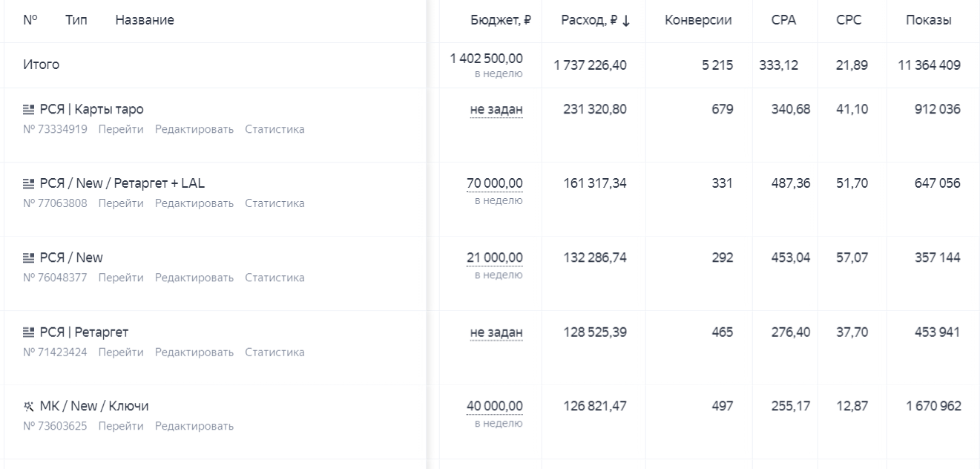Click the campaign type icon beside РСЯ | Карты таро
980x469 pixels.
29,110
